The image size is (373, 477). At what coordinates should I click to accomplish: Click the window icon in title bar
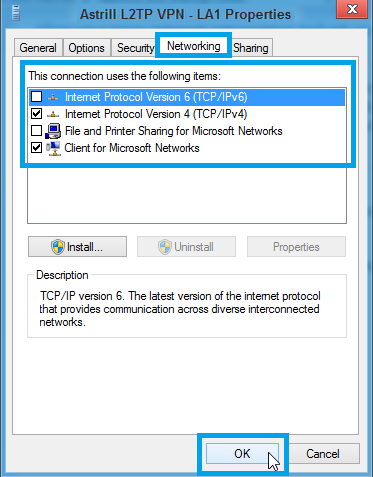pos(16,14)
